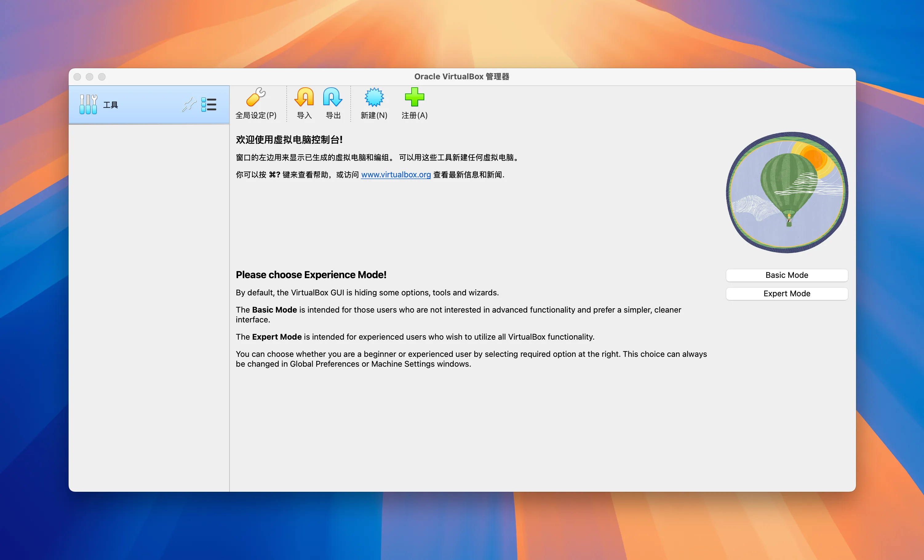Viewport: 924px width, 560px height.
Task: Click the 新建(N) toolbar label
Action: pos(373,116)
